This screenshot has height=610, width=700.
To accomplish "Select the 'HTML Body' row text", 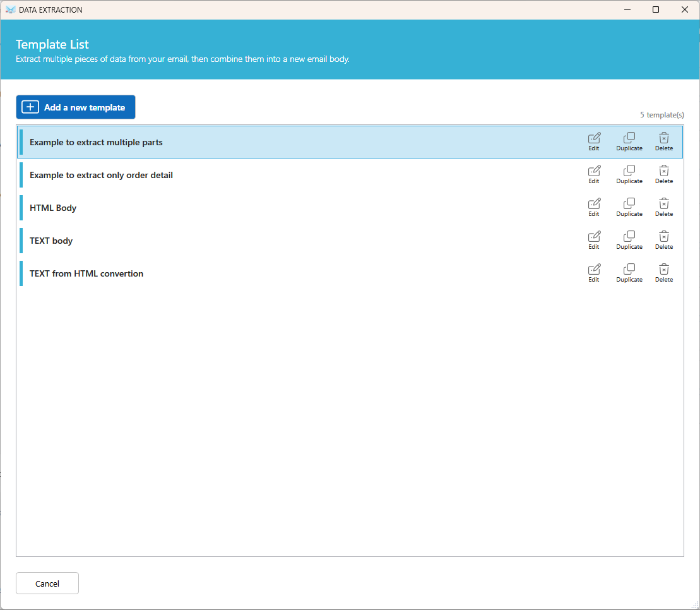I will 53,208.
